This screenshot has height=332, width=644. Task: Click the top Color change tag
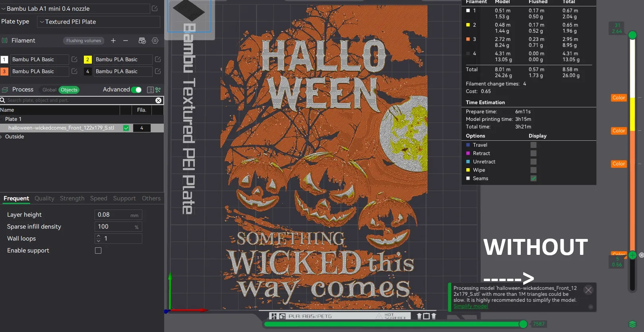point(619,98)
